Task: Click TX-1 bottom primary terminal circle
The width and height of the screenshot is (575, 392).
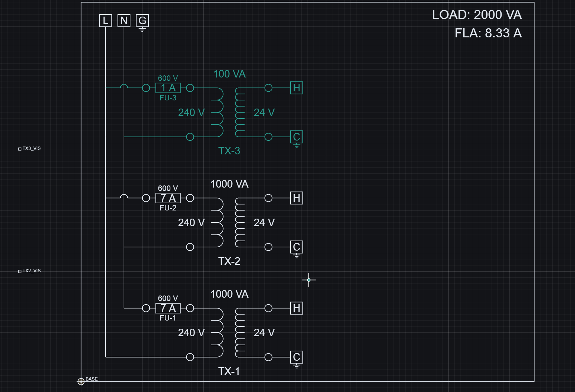Action: pyautogui.click(x=190, y=357)
